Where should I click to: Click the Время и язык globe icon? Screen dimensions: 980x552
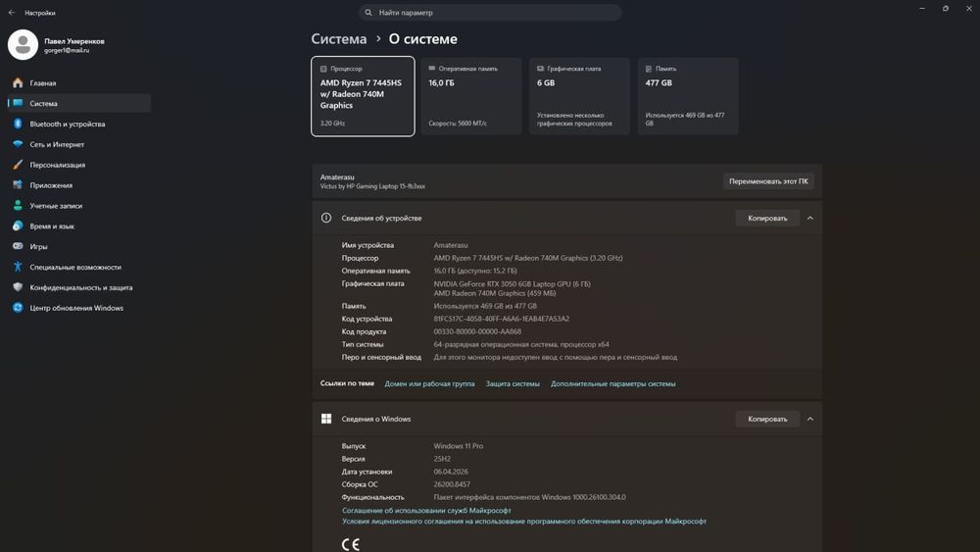[18, 226]
